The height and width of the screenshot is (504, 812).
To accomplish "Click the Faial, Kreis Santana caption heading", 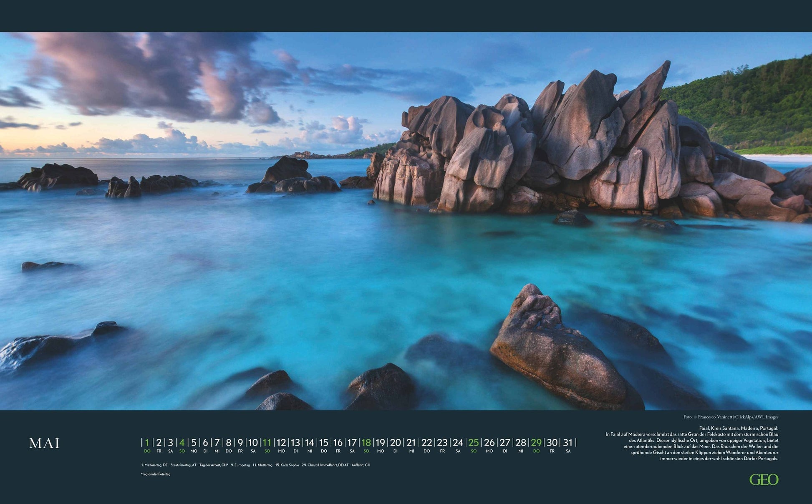I will pyautogui.click(x=739, y=428).
